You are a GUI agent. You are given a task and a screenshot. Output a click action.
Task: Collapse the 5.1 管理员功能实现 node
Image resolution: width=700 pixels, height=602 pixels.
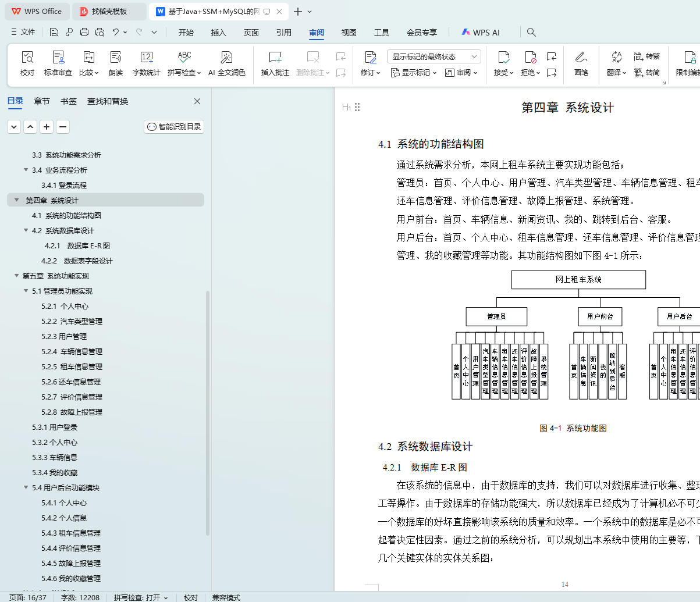26,291
